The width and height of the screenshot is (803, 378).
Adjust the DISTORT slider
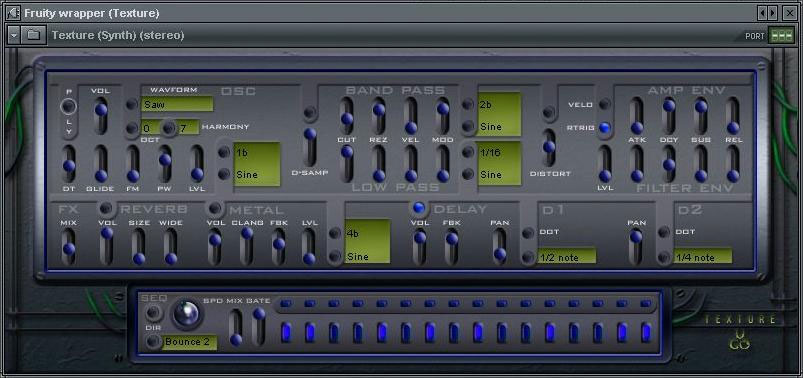(x=549, y=147)
